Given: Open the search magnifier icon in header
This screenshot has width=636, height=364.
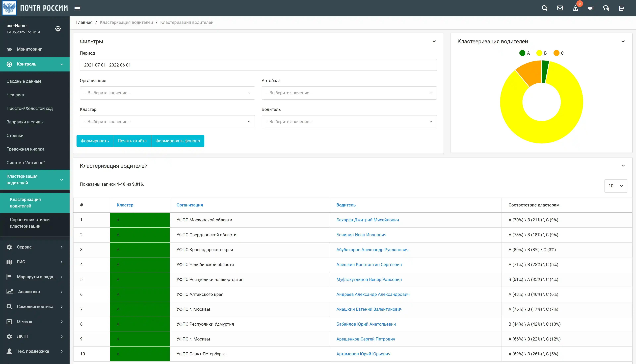Looking at the screenshot, I should pos(544,8).
